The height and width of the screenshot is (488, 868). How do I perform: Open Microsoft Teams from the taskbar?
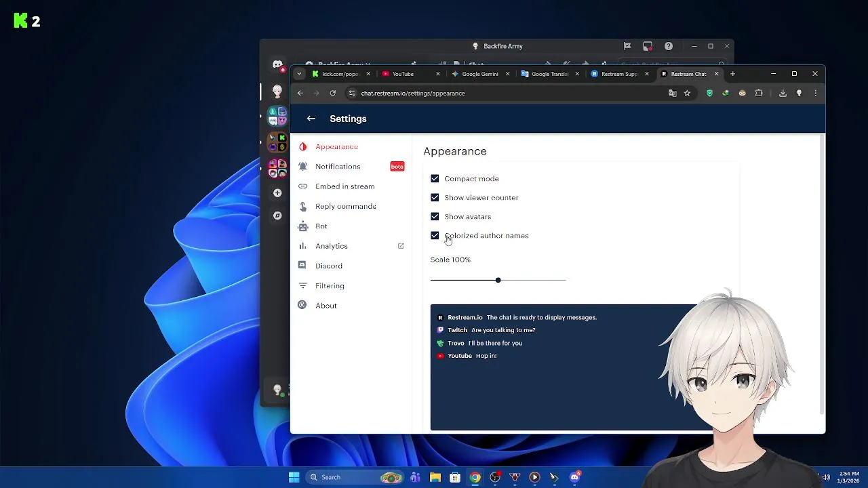[x=415, y=477]
